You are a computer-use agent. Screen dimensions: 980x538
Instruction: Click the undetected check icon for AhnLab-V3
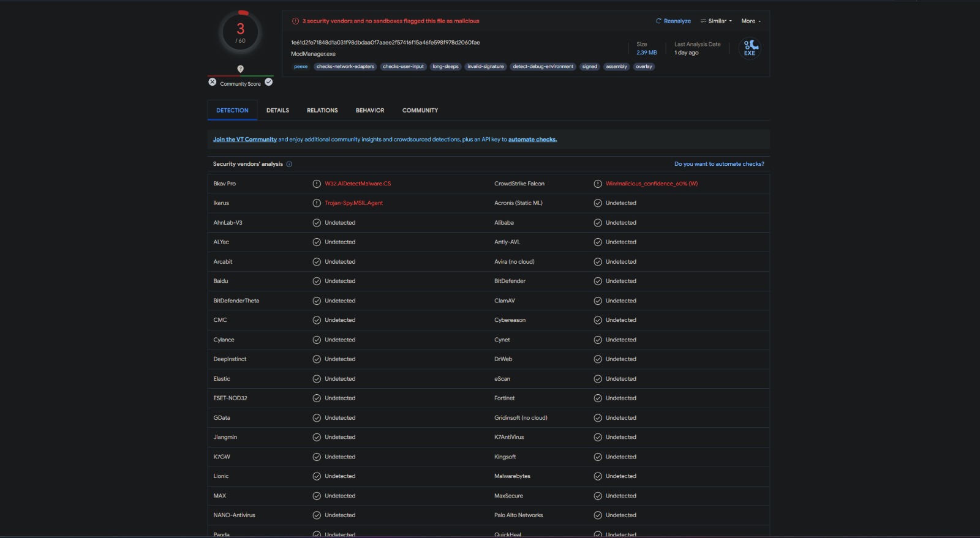[317, 223]
